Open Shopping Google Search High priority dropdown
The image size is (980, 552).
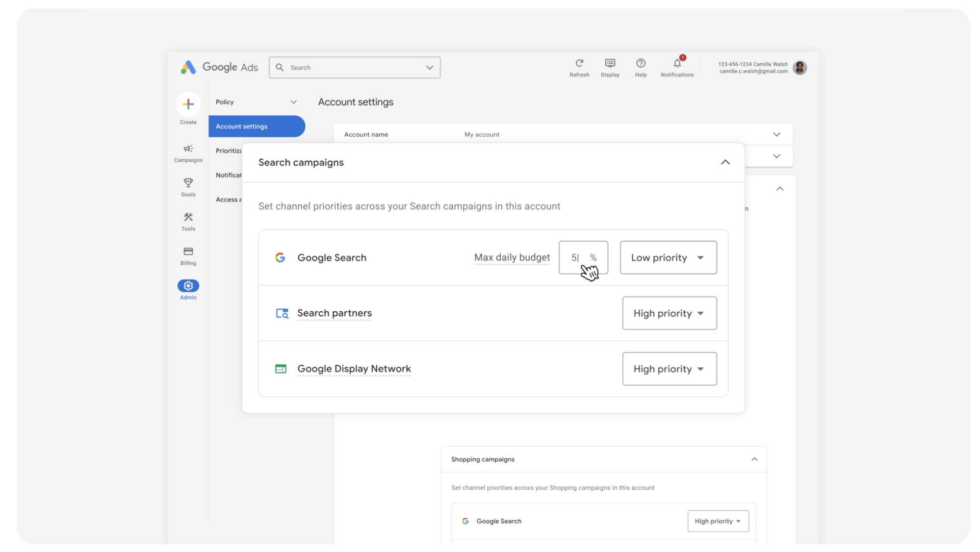(x=718, y=521)
